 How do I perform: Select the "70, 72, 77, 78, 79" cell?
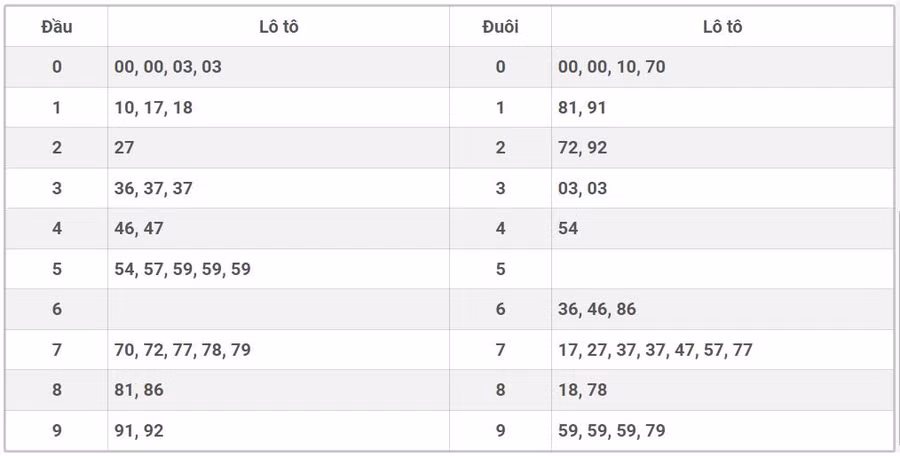182,350
